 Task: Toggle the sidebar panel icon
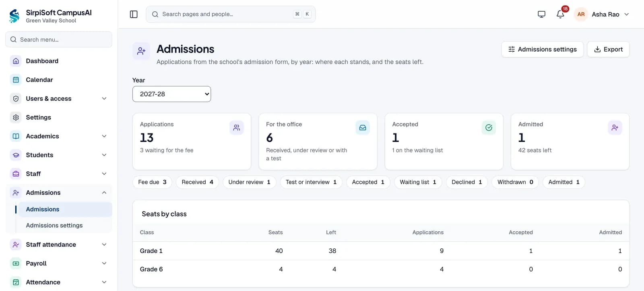pos(134,14)
